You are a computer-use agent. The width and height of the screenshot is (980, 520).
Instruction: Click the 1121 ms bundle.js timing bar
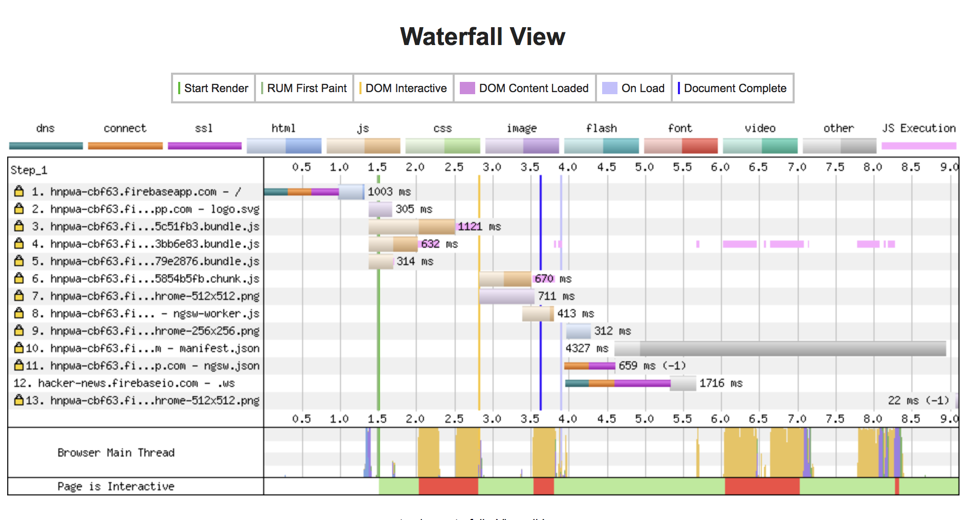(412, 226)
